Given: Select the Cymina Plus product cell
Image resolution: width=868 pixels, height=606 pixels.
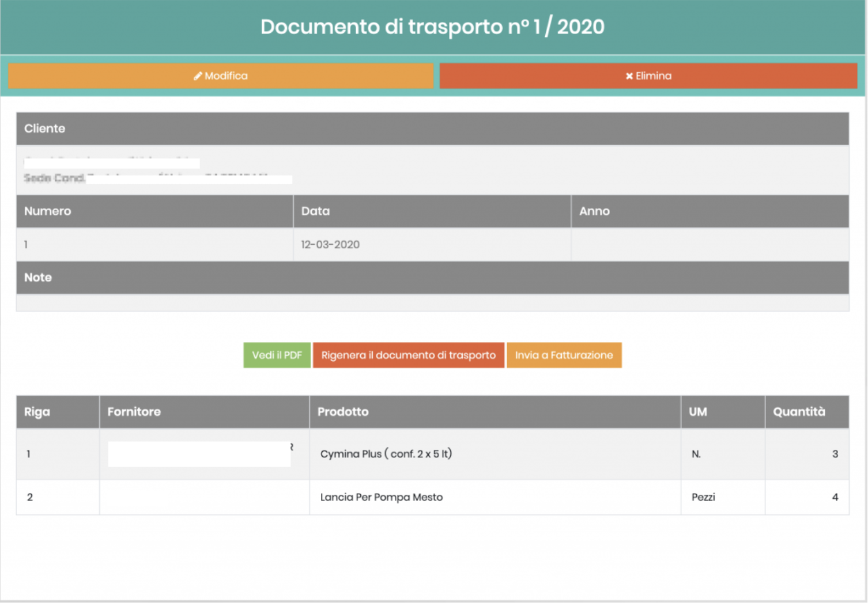Looking at the screenshot, I should (x=386, y=454).
